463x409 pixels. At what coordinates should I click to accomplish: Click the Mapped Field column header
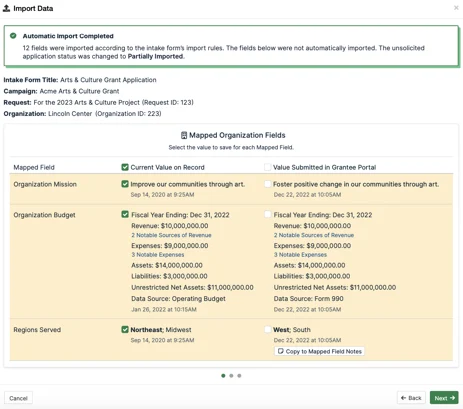pyautogui.click(x=34, y=167)
